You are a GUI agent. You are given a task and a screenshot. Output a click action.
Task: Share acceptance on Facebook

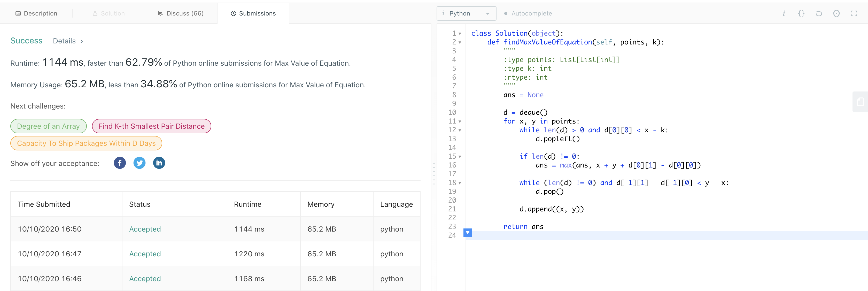[x=120, y=163]
